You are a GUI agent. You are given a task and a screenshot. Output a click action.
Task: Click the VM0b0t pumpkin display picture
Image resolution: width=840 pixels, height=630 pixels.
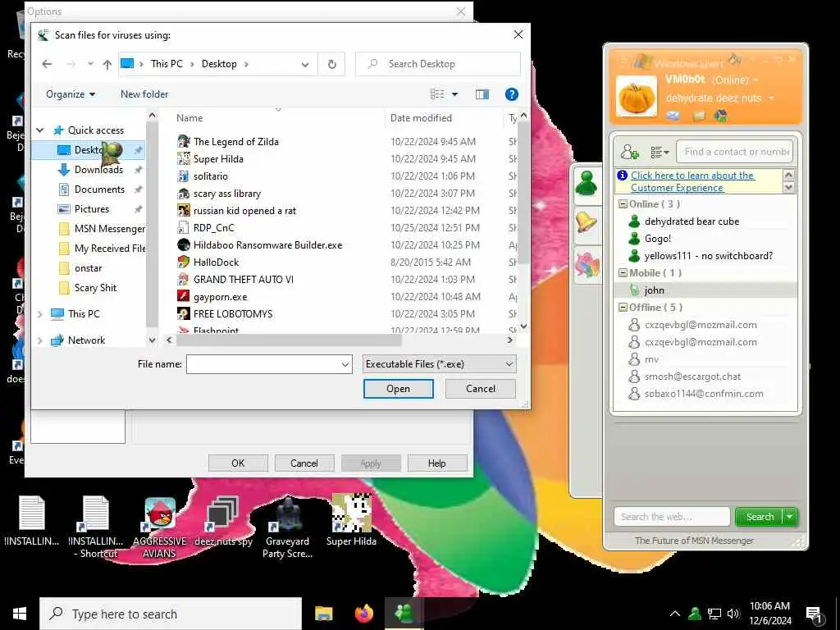pyautogui.click(x=637, y=97)
